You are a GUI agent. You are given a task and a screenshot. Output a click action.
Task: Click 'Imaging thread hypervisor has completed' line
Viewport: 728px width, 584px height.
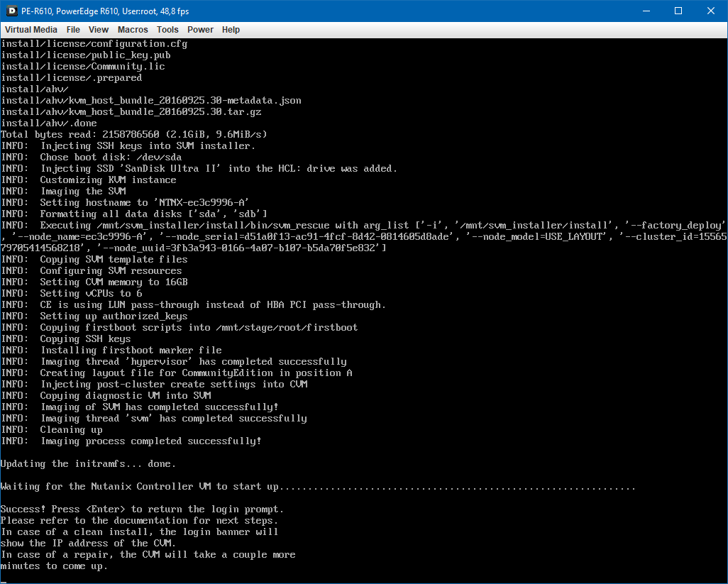[174, 362]
